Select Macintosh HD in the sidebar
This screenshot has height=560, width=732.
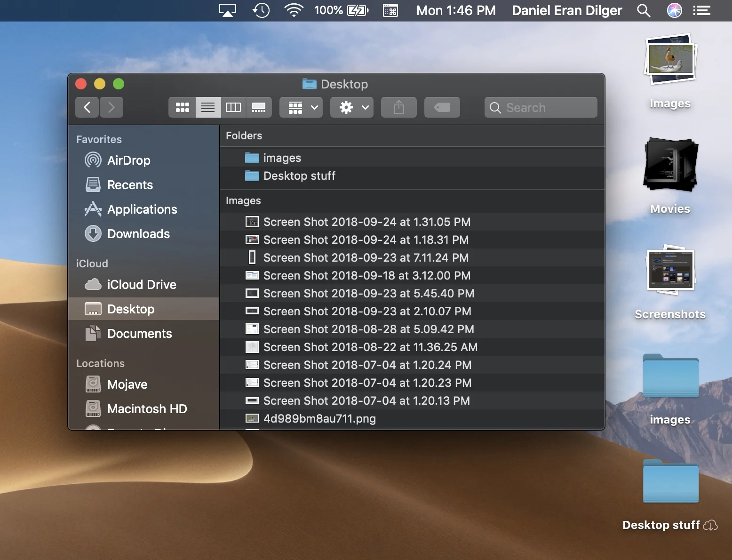[x=144, y=409]
